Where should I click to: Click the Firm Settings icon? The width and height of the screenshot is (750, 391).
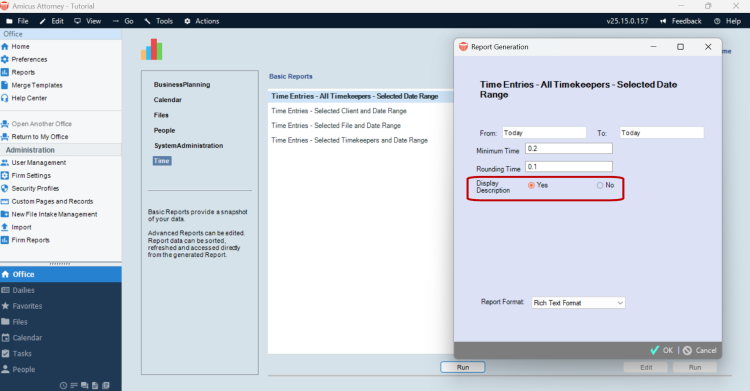tap(5, 176)
